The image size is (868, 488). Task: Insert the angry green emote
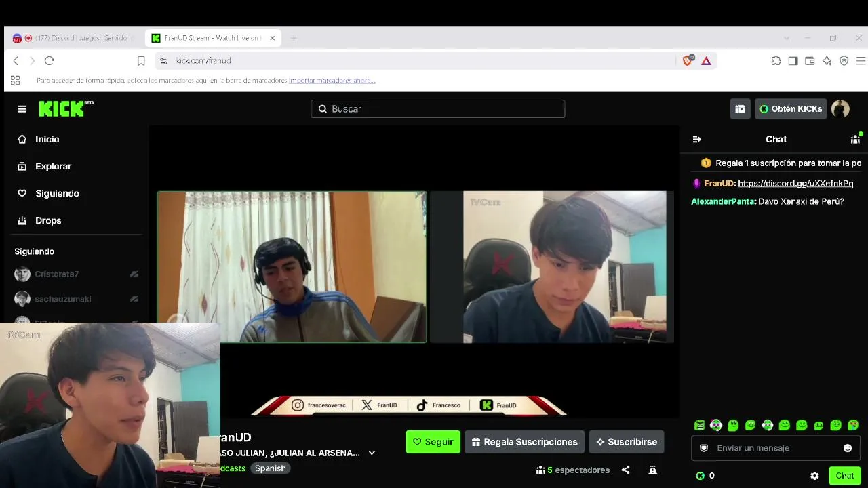pyautogui.click(x=699, y=426)
